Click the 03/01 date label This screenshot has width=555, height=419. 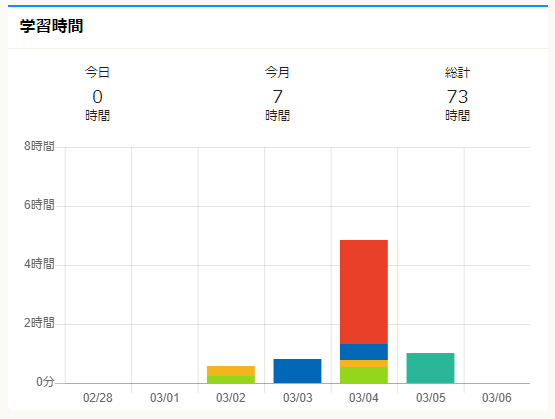point(164,398)
